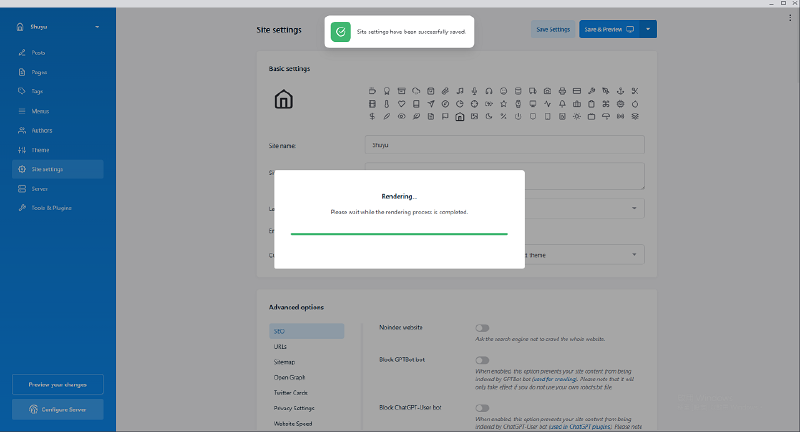Click the Save Settings button
Viewport: 800px width, 432px height.
coord(552,30)
